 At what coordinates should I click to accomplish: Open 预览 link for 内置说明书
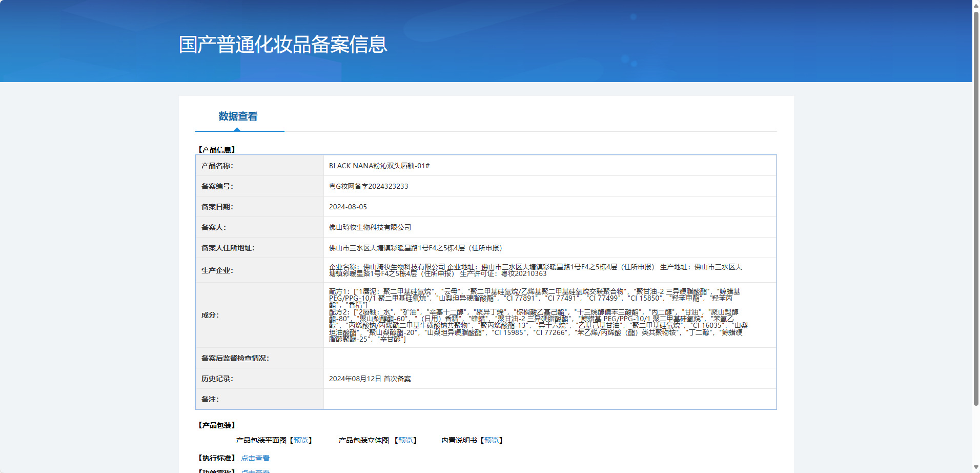click(492, 440)
